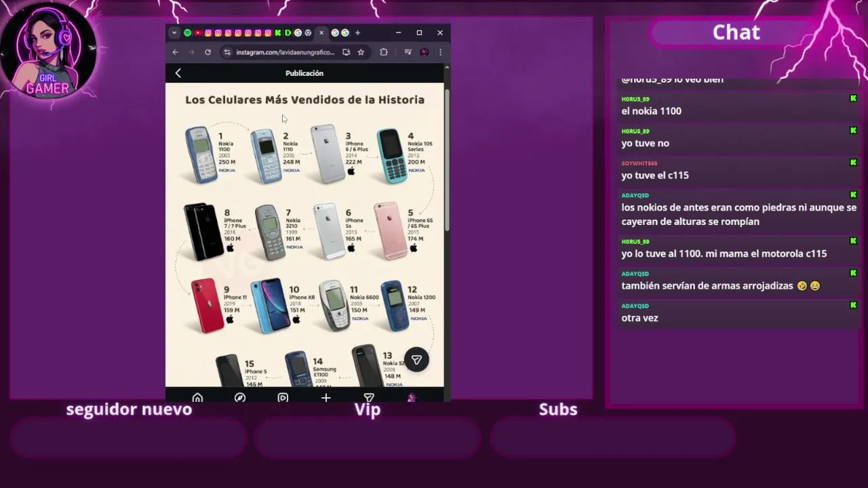Open the tab search dropdown arrow
The image size is (868, 488).
click(x=174, y=33)
